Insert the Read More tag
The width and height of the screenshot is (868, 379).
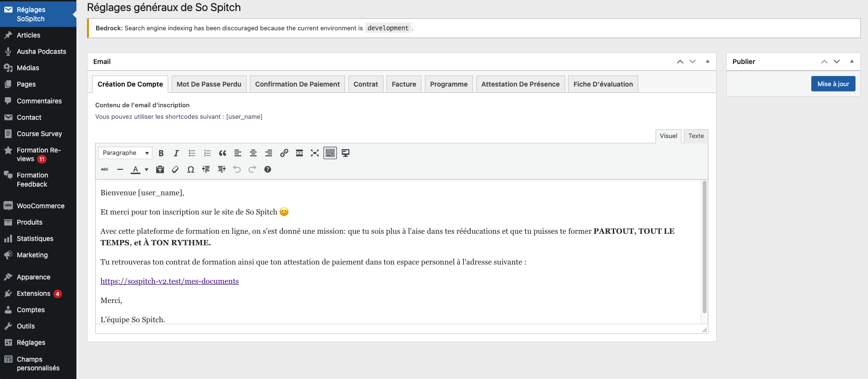299,153
